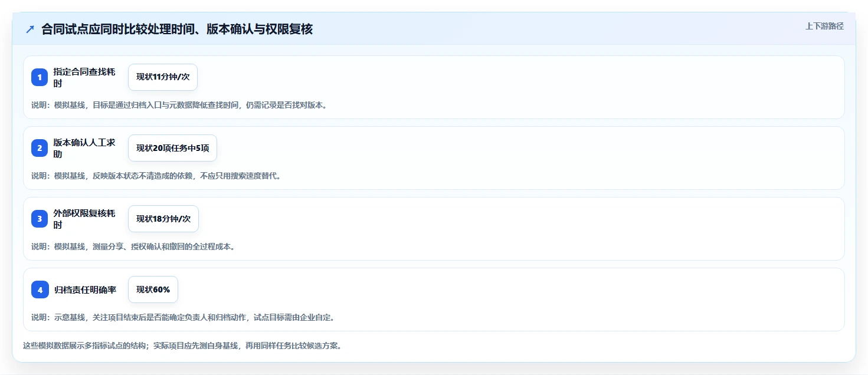Image resolution: width=868 pixels, height=375 pixels.
Task: Click the number 3 badge
Action: coord(40,219)
